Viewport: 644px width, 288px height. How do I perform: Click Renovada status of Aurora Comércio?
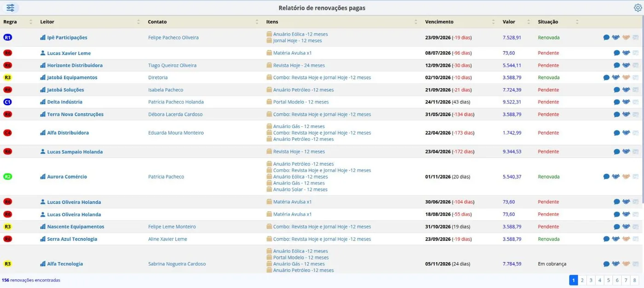(549, 177)
